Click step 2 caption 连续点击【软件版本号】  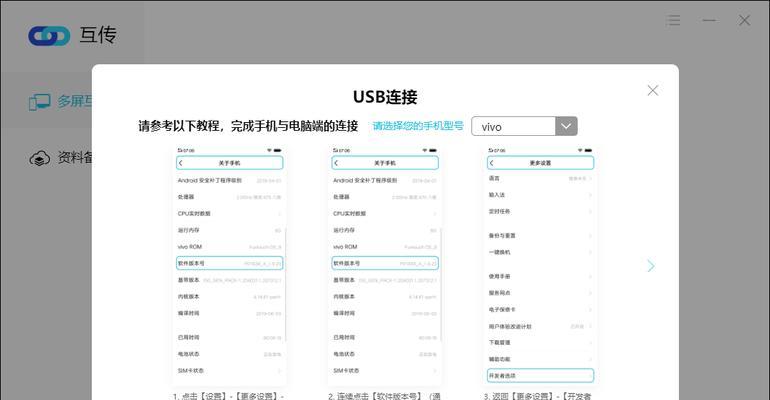385,396
